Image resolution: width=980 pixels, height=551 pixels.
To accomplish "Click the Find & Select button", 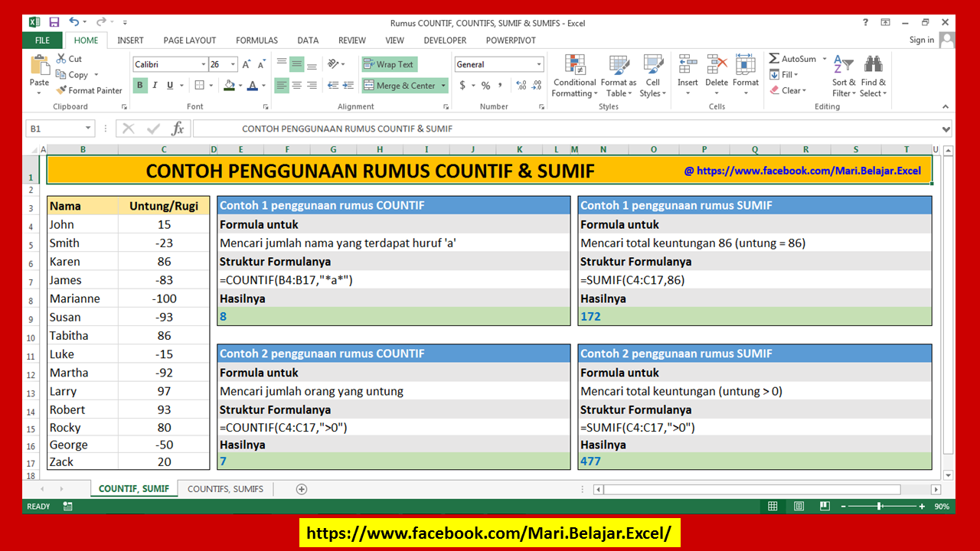I will coord(873,77).
